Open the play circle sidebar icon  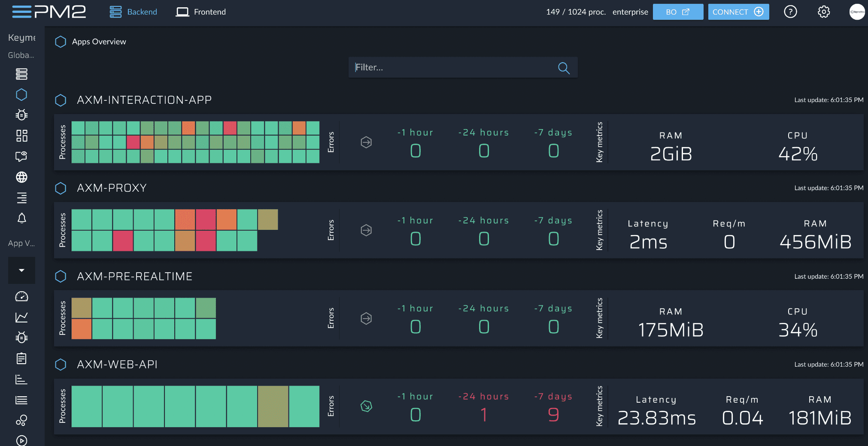click(21, 440)
